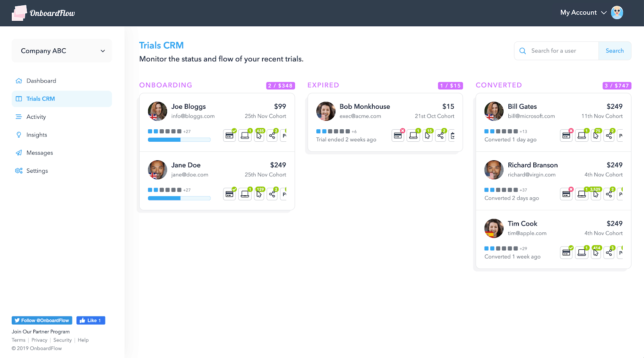
Task: Click the OnboardFlow logo
Action: click(43, 13)
